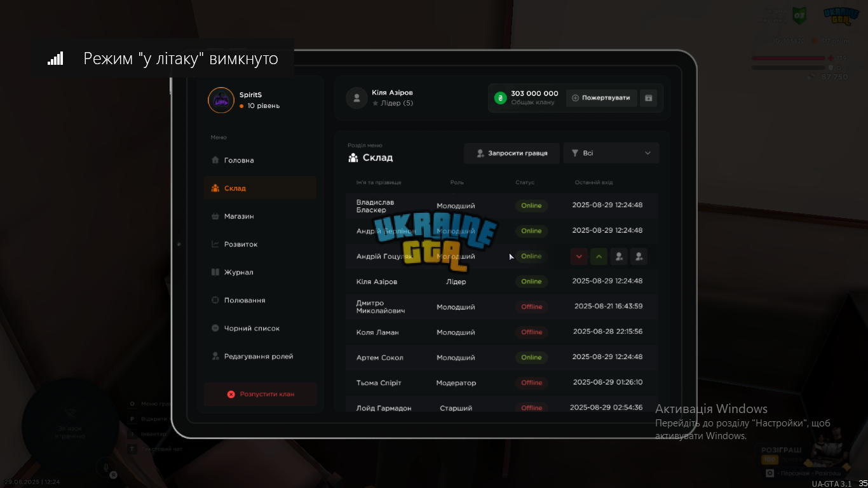The width and height of the screenshot is (868, 488).
Task: Select the Владислав Бласкер name
Action: [375, 206]
